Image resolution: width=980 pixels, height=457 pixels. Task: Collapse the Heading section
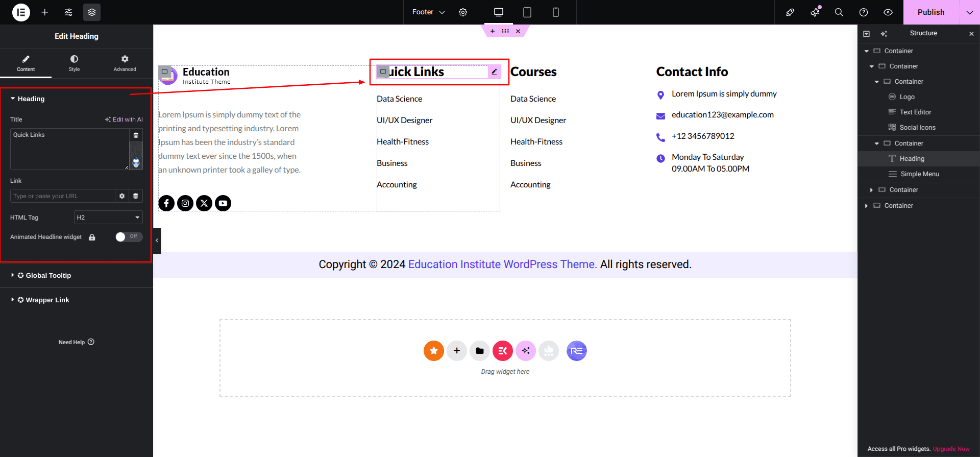28,99
